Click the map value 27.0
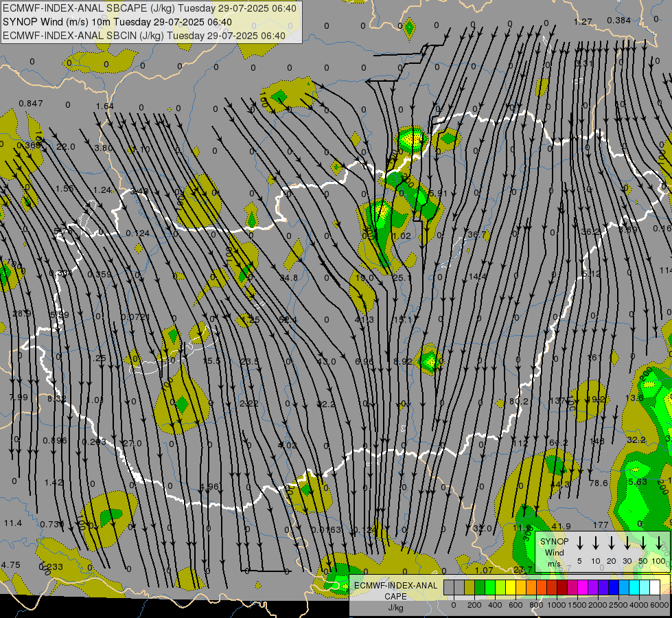This screenshot has width=672, height=618. 132,443
